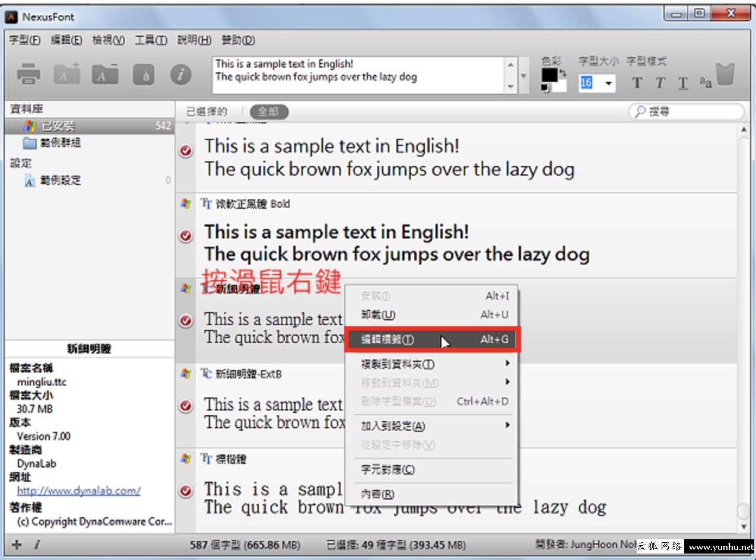Click the white background color swatch
Screen dimensions: 756x560
(560, 87)
